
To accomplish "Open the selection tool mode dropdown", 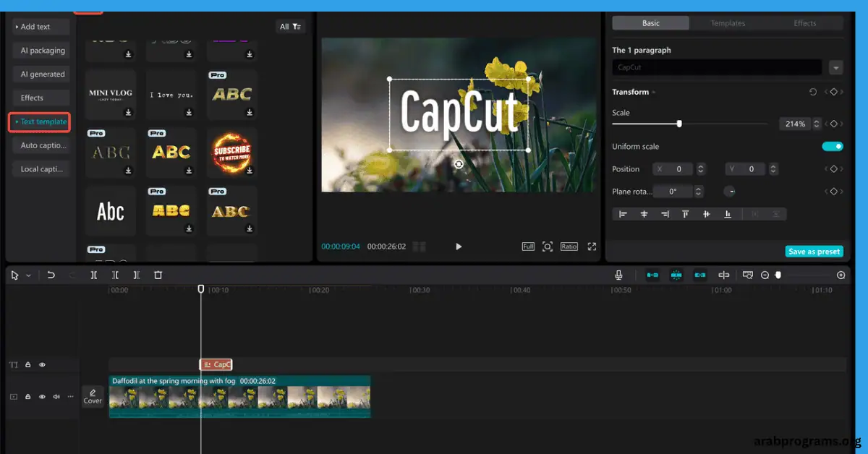I will pos(28,275).
